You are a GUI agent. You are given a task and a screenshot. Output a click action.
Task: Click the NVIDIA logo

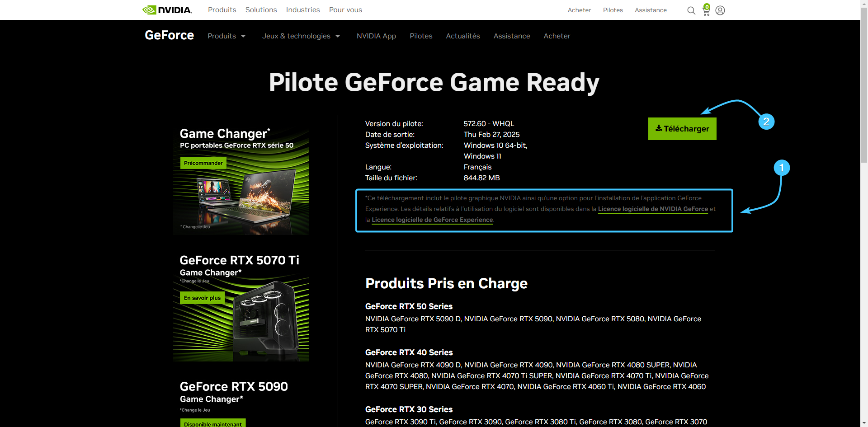click(167, 10)
